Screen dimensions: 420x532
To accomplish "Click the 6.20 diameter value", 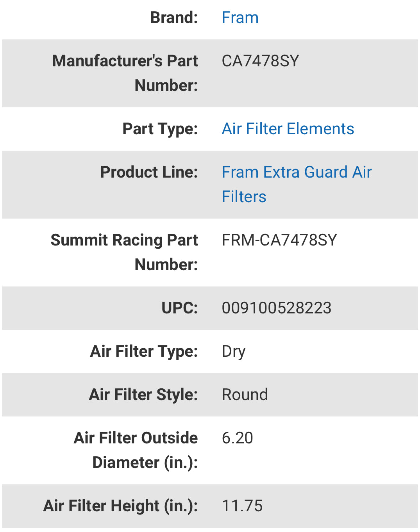I will point(237,438).
